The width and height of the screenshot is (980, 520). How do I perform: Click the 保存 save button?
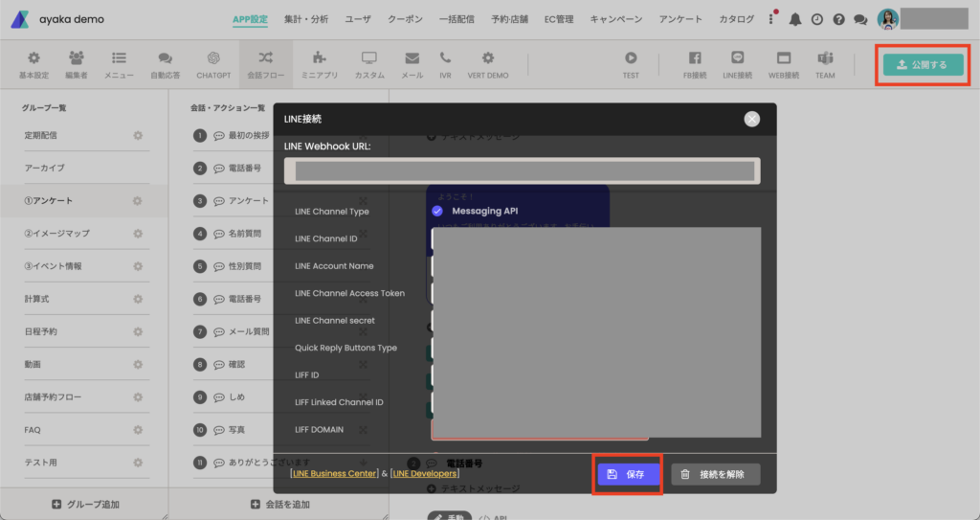coord(628,474)
